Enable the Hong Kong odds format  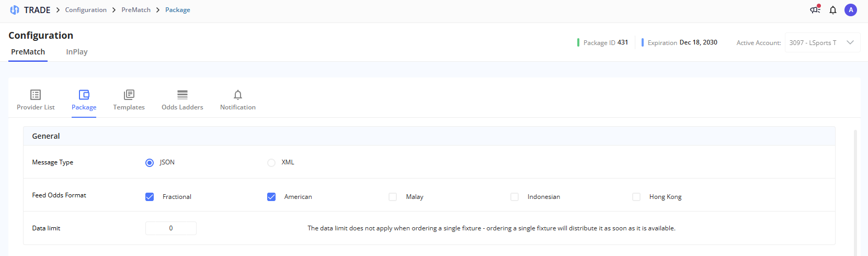tap(636, 197)
